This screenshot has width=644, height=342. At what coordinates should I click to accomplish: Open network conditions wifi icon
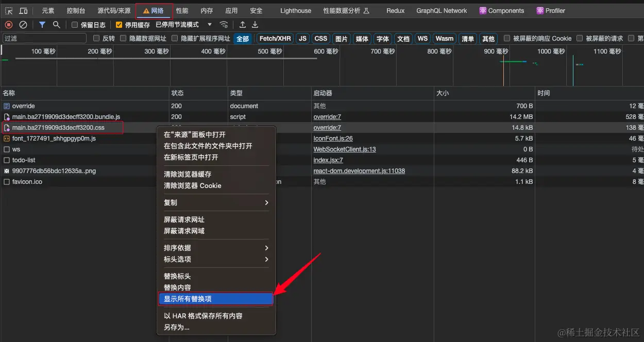click(224, 25)
